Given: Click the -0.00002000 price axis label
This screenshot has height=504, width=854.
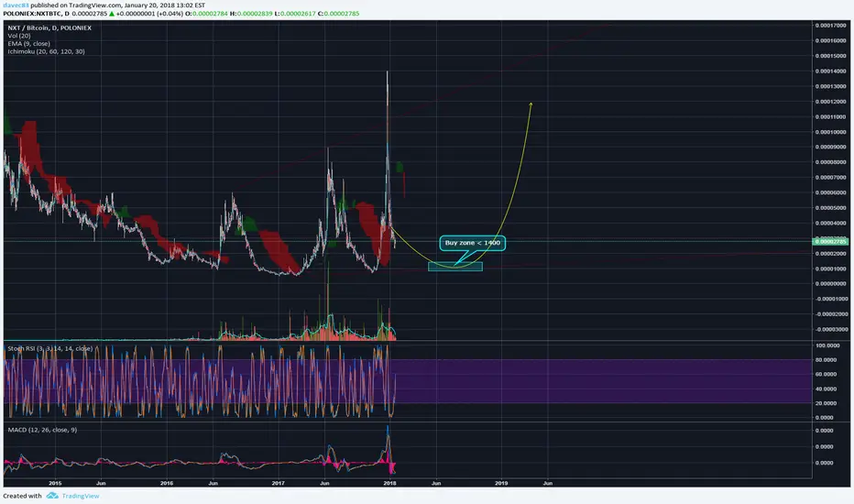Looking at the screenshot, I should tap(831, 313).
